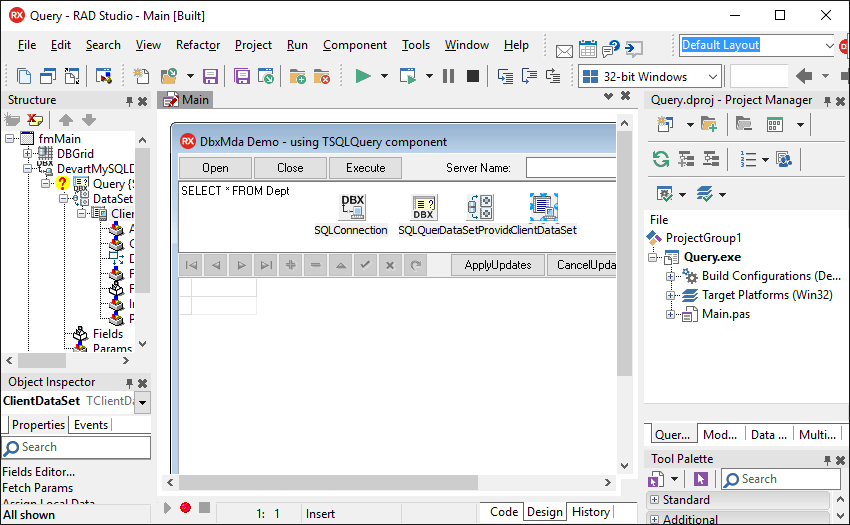Move item up in Structure panel
This screenshot has height=525, width=850.
point(66,120)
